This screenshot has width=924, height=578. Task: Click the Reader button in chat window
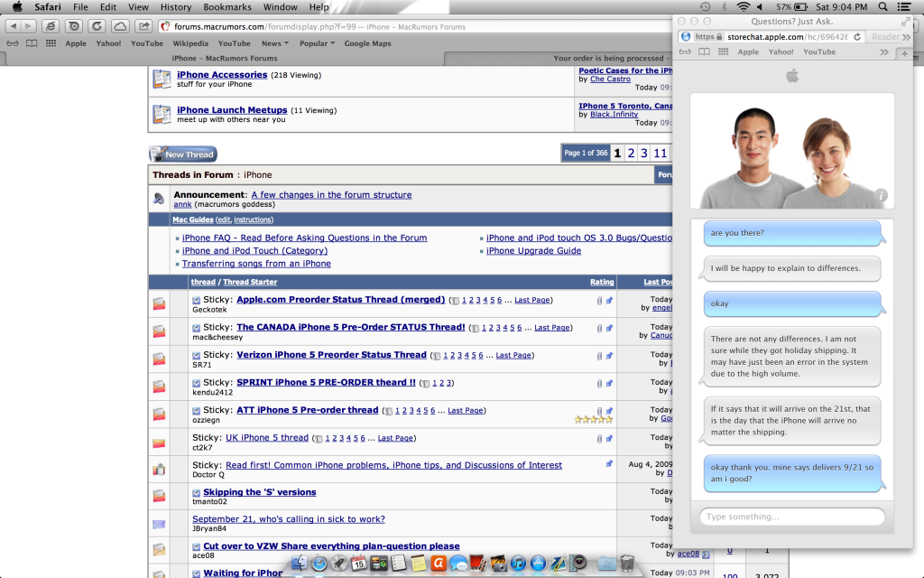(x=885, y=36)
